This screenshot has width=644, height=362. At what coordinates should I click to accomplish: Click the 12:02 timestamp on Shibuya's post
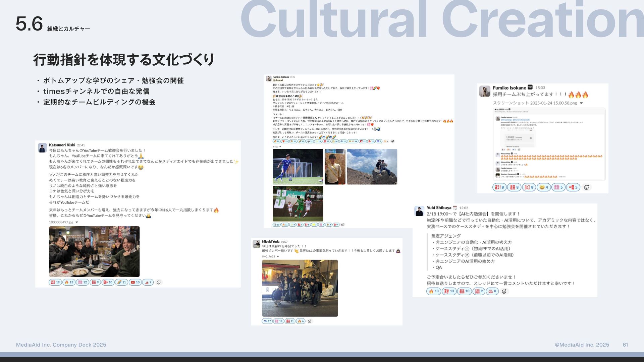coord(464,208)
